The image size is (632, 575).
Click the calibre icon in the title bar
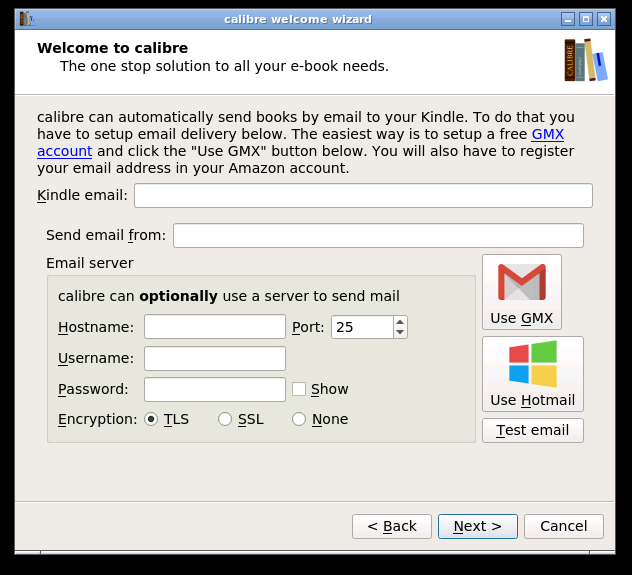27,19
